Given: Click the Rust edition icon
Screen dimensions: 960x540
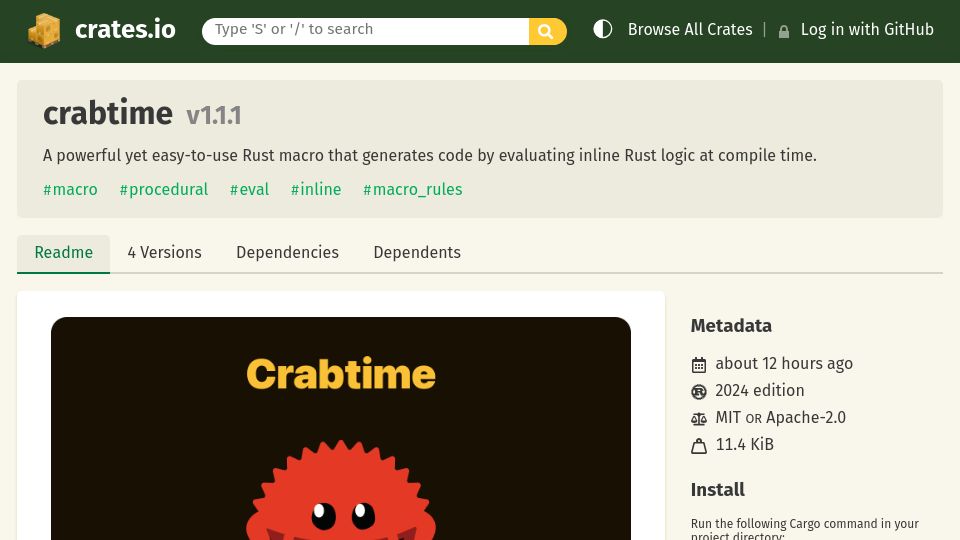Looking at the screenshot, I should coord(699,392).
